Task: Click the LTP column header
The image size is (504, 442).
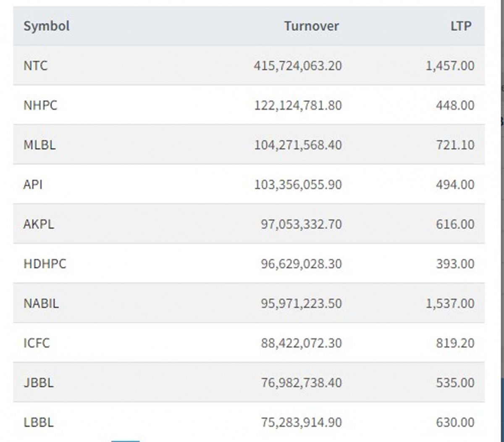Action: (x=461, y=26)
